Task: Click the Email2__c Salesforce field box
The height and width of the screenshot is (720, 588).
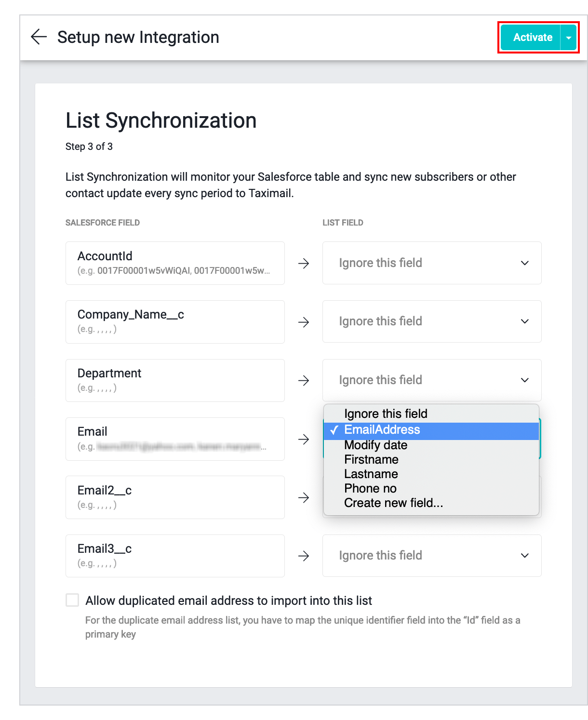Action: 175,497
